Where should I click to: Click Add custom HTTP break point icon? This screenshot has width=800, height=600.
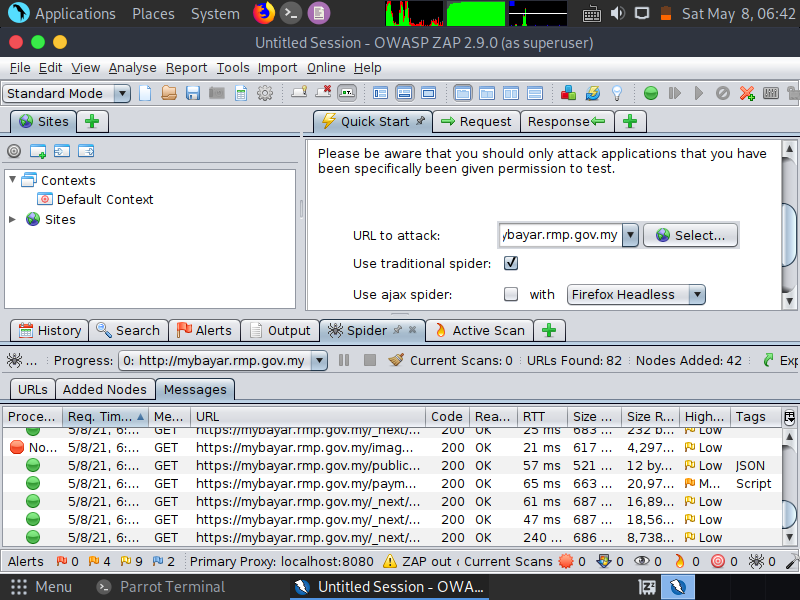tap(747, 93)
